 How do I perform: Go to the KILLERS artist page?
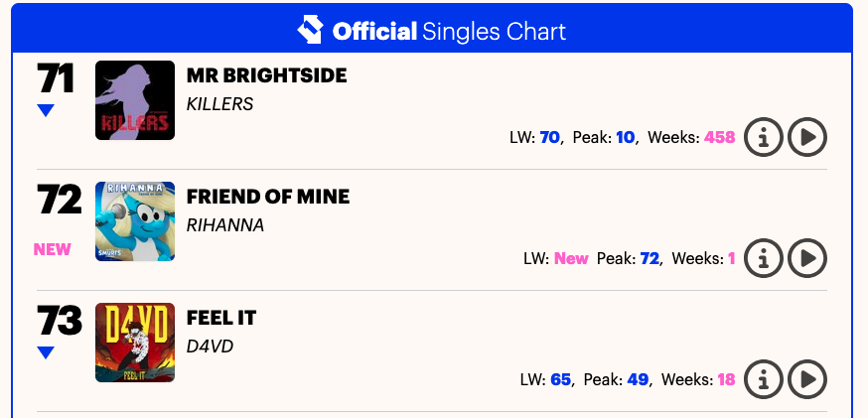(220, 103)
